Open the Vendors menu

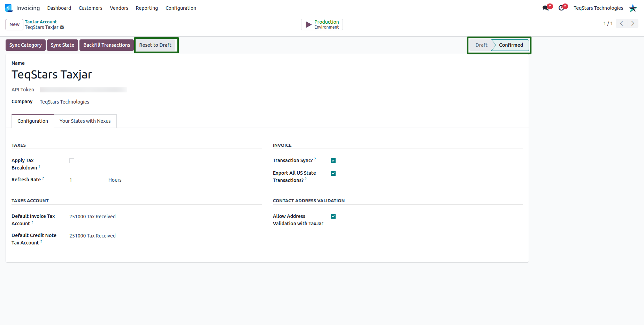(119, 8)
